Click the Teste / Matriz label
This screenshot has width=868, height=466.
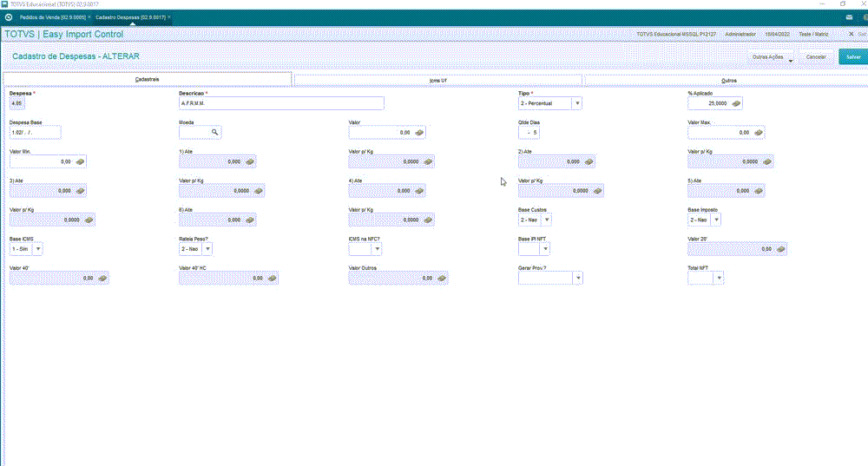coord(813,35)
